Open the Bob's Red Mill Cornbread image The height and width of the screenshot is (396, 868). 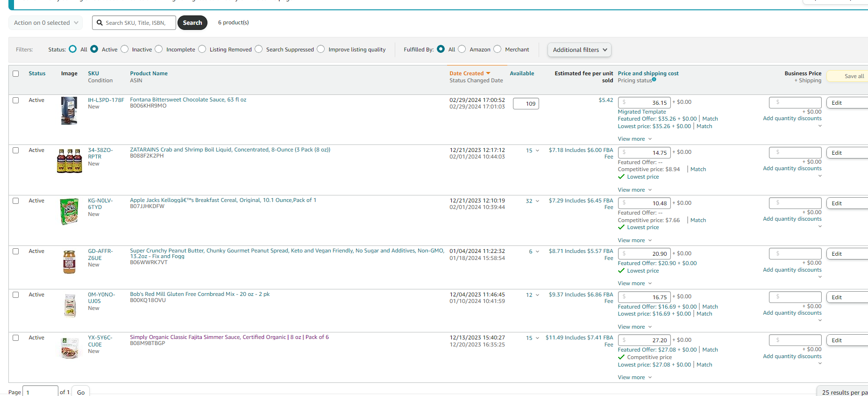[x=70, y=305]
